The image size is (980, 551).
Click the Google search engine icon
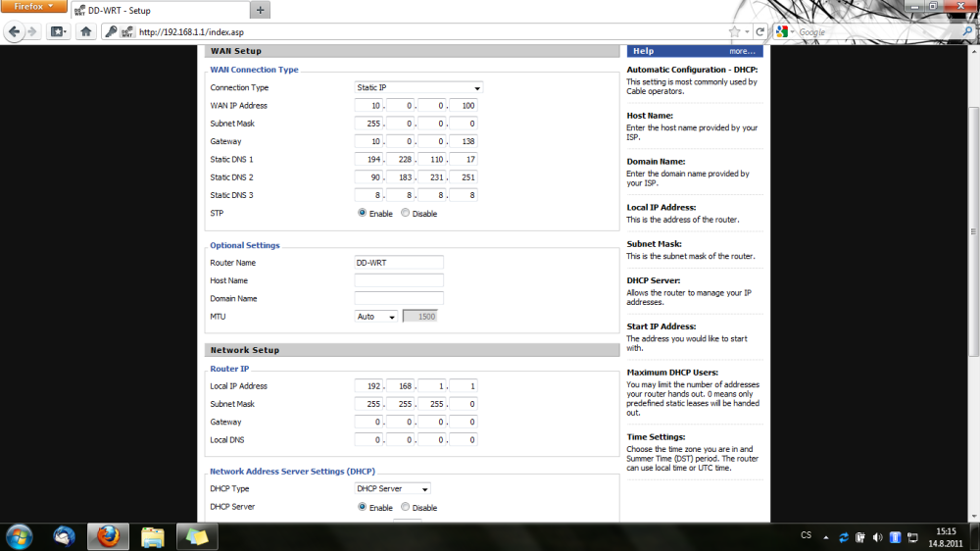pyautogui.click(x=782, y=31)
